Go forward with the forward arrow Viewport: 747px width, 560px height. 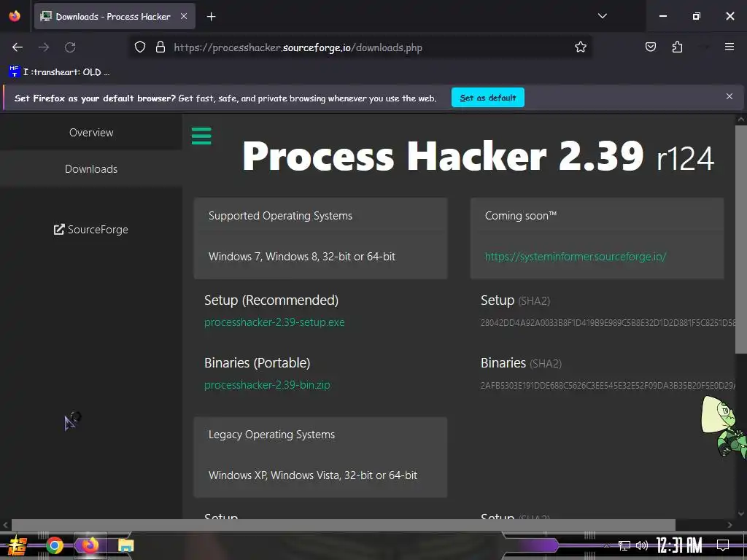point(44,47)
